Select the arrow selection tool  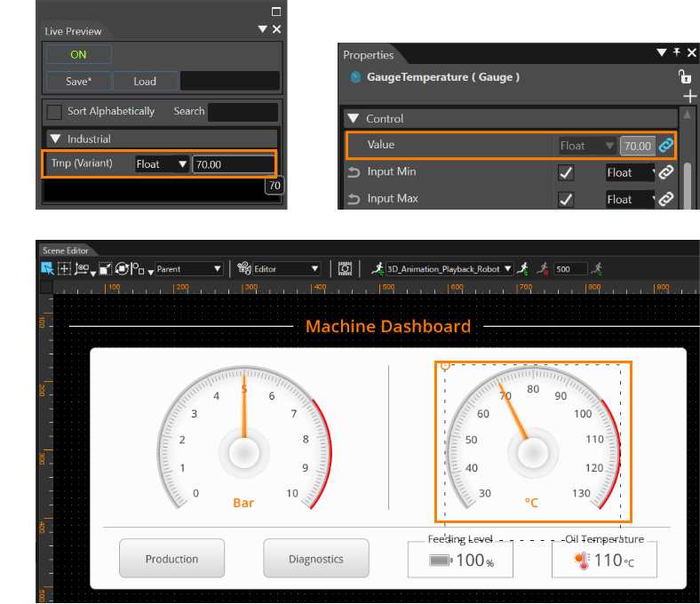47,268
